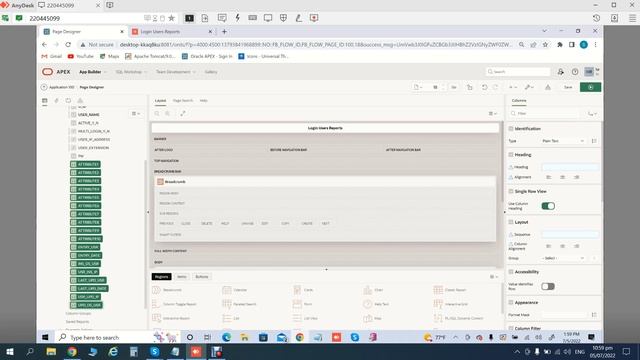
Task: Click the zoom in icon in Layout
Action: (x=167, y=113)
